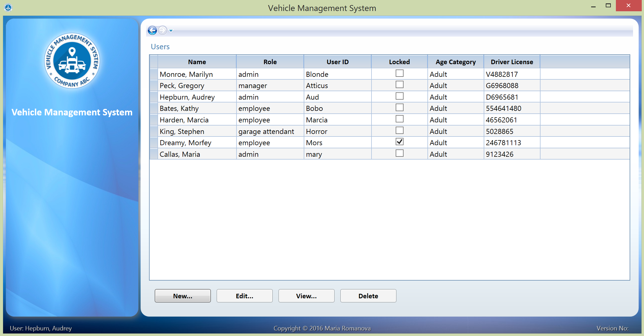This screenshot has height=336, width=644.
Task: Maximize the application window
Action: 608,6
